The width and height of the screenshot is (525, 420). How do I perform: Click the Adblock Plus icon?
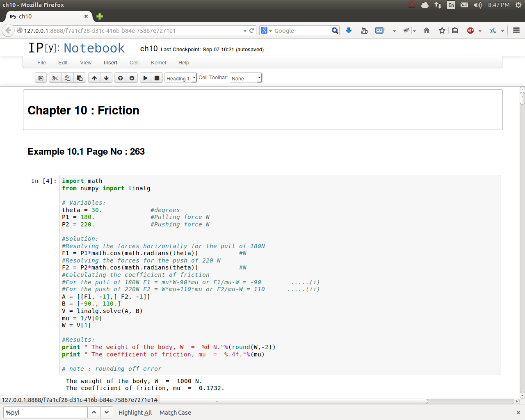point(470,30)
